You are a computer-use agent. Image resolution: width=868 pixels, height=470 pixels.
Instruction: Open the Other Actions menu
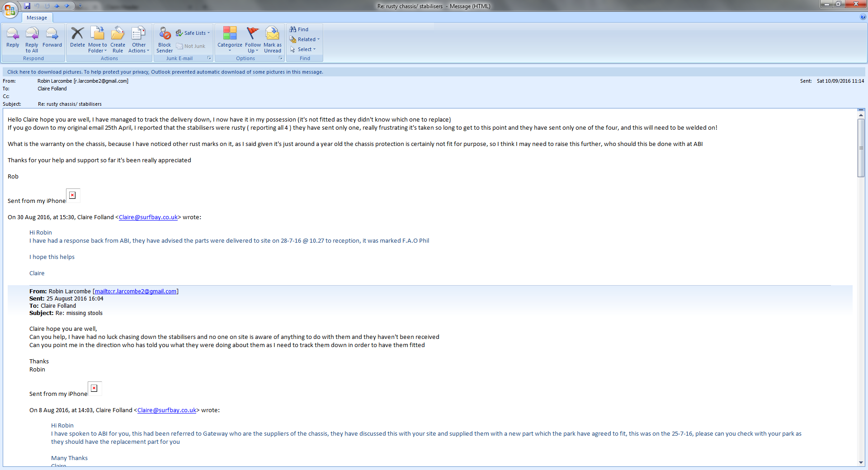(139, 40)
